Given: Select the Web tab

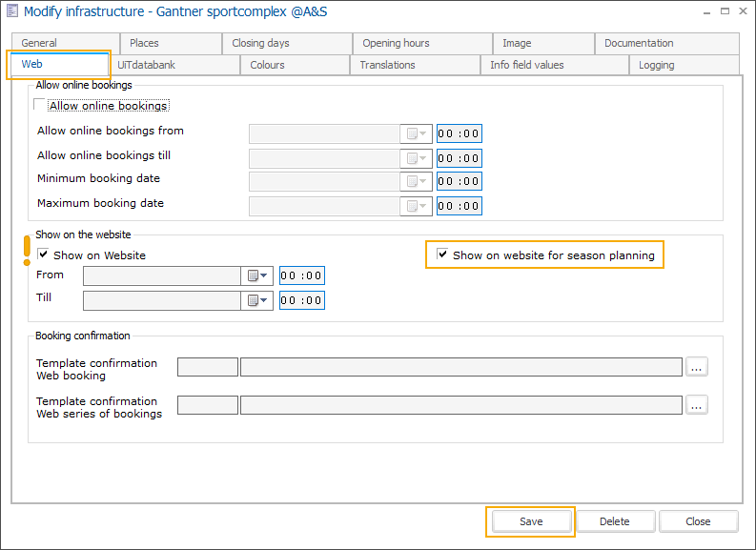Looking at the screenshot, I should tap(58, 64).
